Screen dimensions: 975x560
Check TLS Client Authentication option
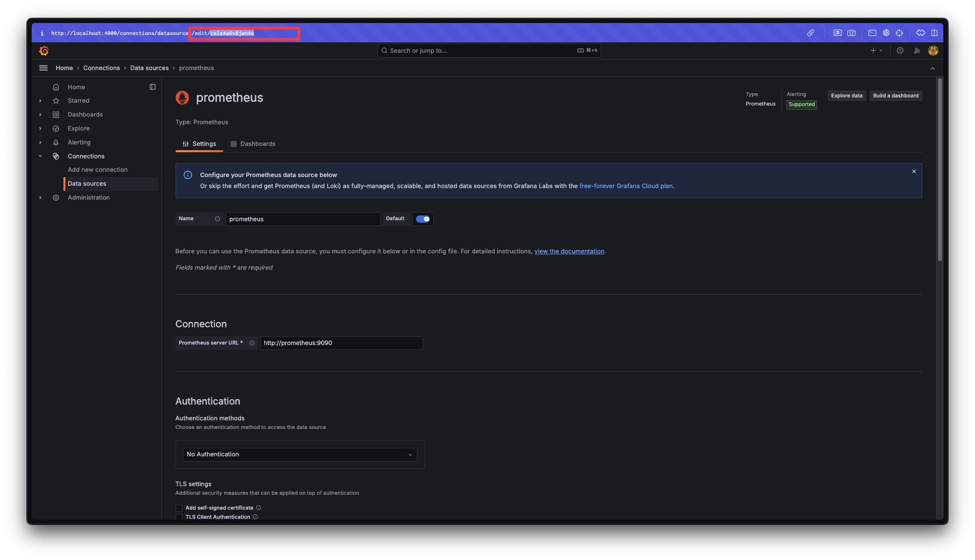[179, 517]
